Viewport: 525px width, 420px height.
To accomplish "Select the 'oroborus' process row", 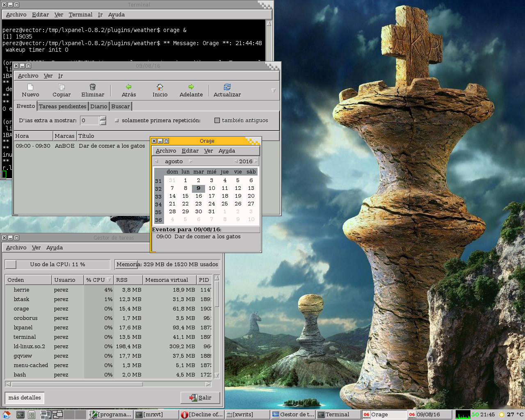I will 109,318.
